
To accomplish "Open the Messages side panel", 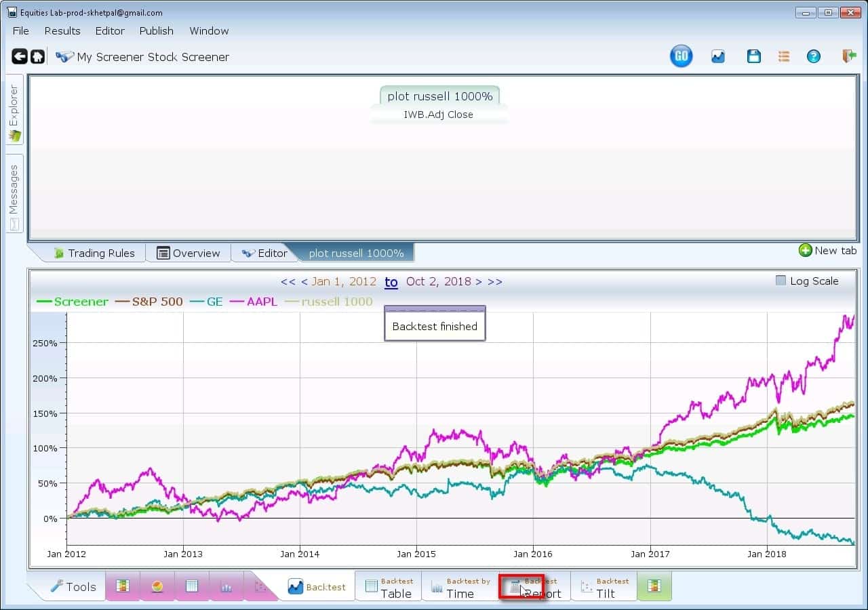I will [14, 193].
